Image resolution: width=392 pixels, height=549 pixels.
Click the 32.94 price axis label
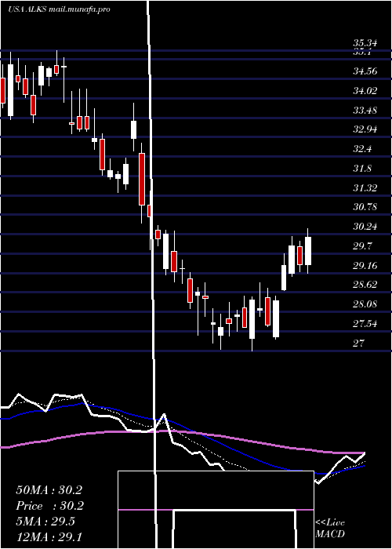(x=365, y=129)
